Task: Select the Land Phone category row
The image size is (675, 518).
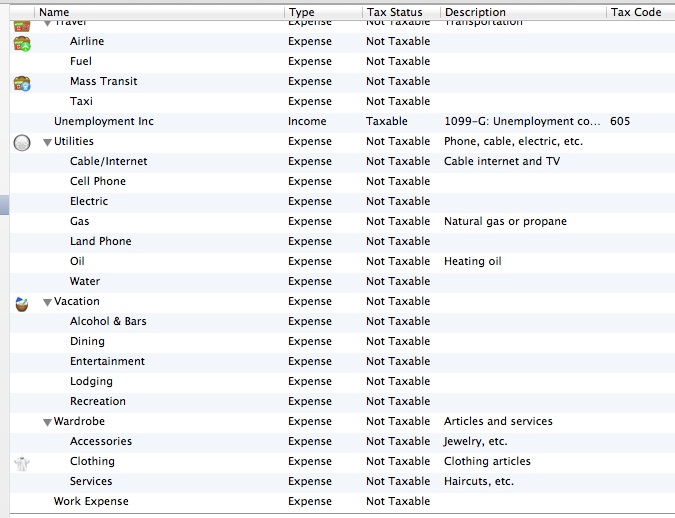Action: [100, 241]
